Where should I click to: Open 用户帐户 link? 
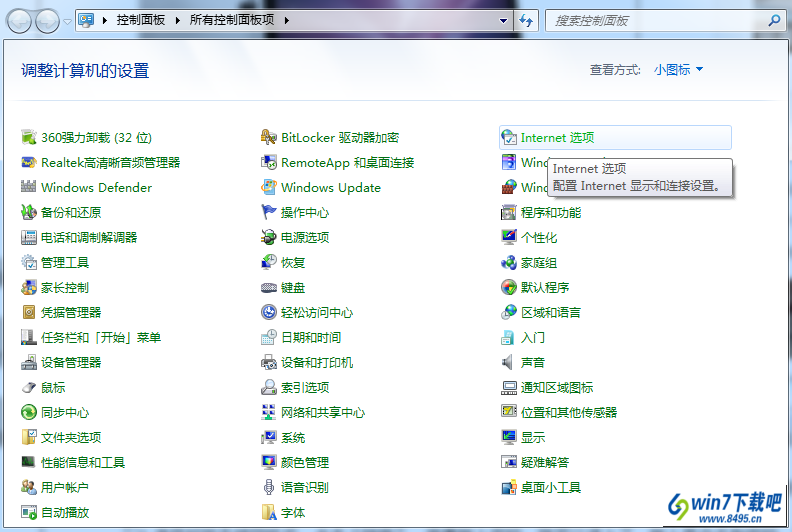[65, 487]
